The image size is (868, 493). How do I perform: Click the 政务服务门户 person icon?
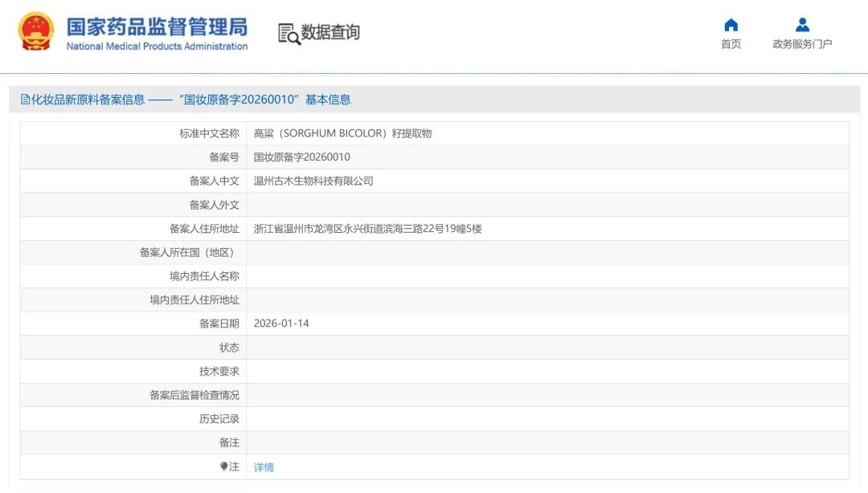click(801, 25)
